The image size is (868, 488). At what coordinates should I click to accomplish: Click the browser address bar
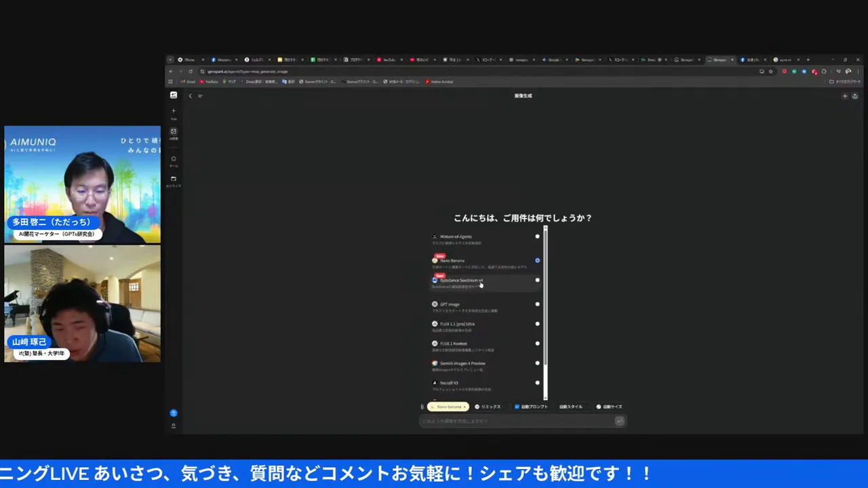[x=478, y=71]
